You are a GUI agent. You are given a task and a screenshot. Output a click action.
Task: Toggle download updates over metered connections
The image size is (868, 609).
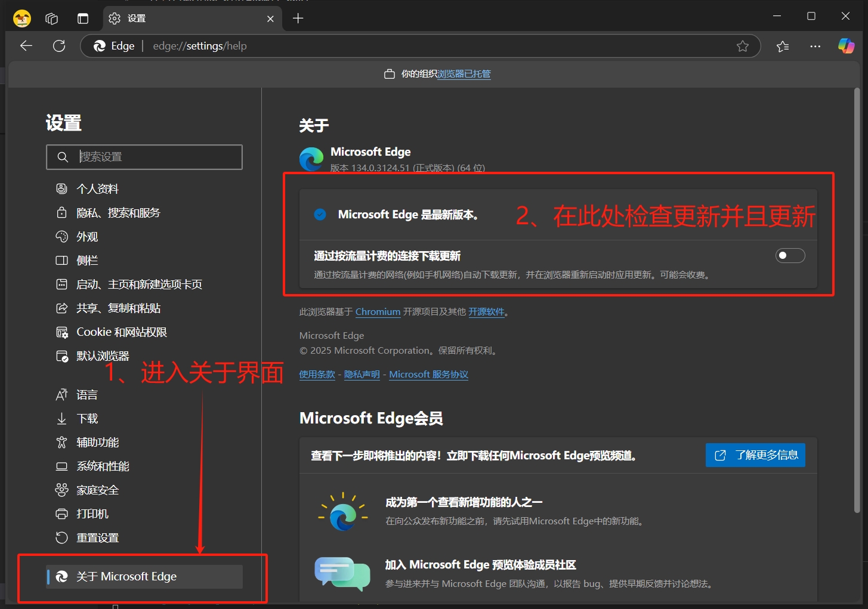click(x=790, y=256)
